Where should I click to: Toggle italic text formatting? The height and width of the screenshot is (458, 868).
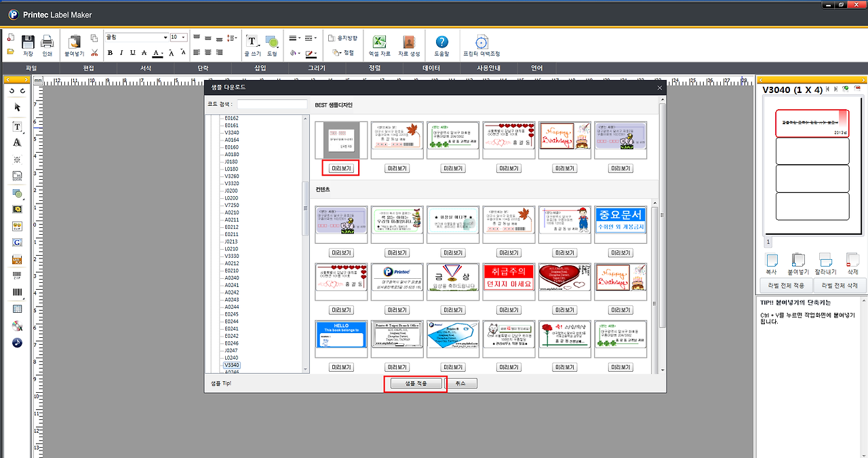tap(121, 52)
